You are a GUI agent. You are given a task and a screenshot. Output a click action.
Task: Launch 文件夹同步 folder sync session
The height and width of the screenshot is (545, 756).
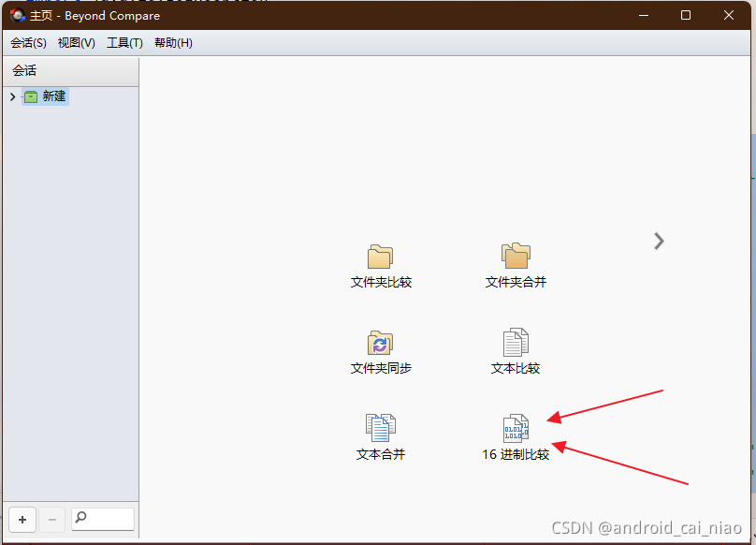(x=381, y=352)
